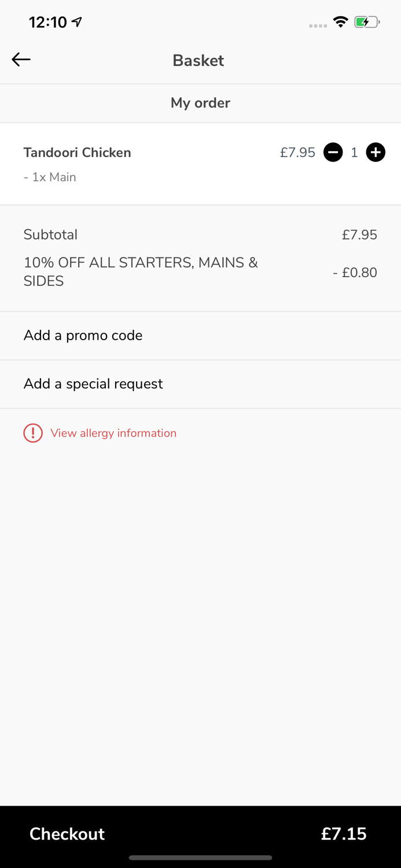Click the battery charging icon
401x868 pixels.
366,23
